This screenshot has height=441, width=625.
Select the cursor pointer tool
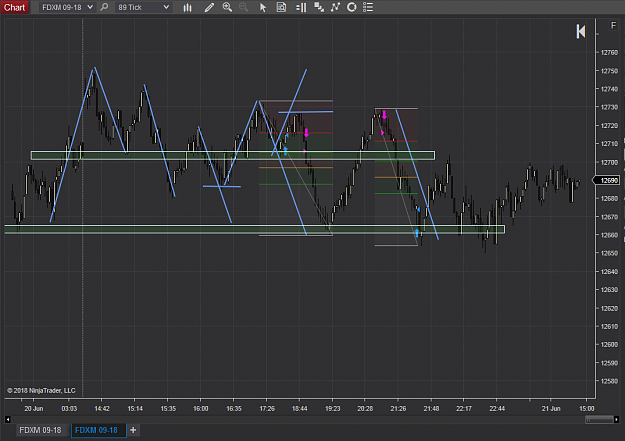263,7
